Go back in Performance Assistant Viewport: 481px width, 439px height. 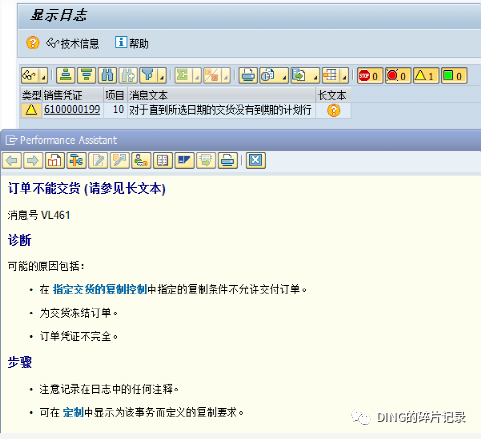click(x=12, y=161)
